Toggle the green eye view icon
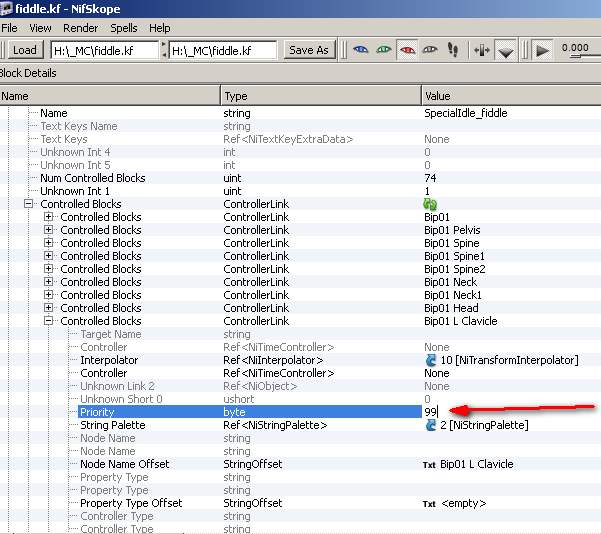Viewport: 601px width, 534px height. point(384,50)
